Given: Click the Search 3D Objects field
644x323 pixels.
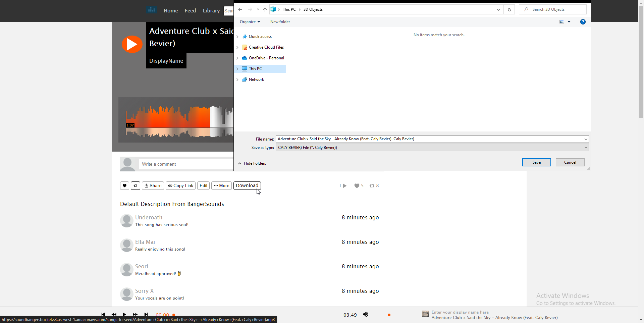Looking at the screenshot, I should pos(552,9).
